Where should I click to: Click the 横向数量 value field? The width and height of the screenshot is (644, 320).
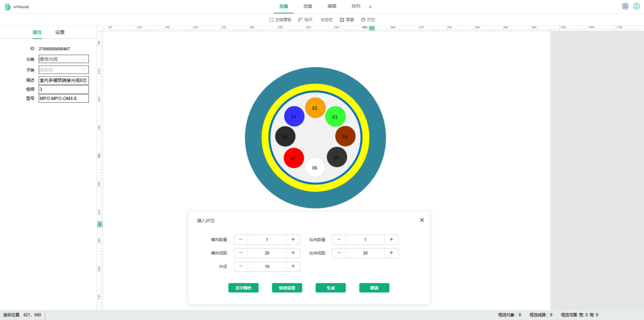coord(267,240)
